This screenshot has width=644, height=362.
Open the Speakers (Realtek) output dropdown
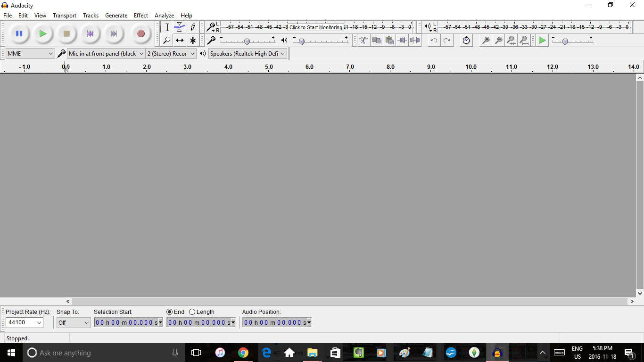(248, 54)
